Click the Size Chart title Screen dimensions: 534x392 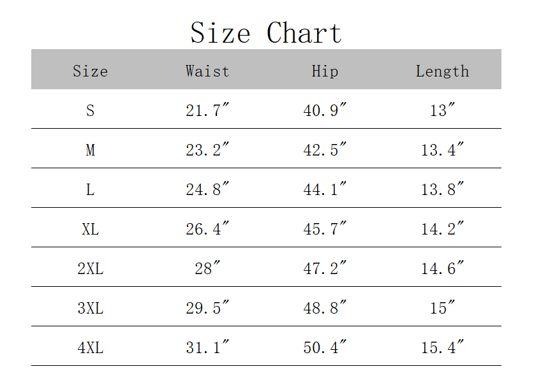266,33
